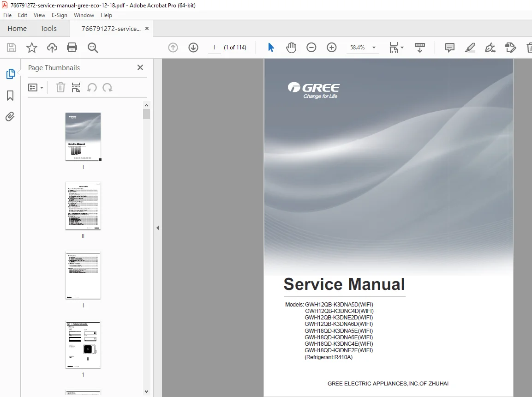Viewport: 532px width, 397px height.
Task: Open thumbnails options dropdown menu
Action: point(36,88)
